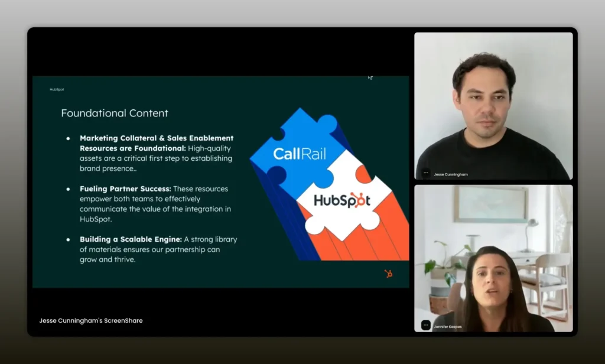This screenshot has width=605, height=364.
Task: Click the "Jesse Cunningham's ScreenShare" caption
Action: [91, 321]
